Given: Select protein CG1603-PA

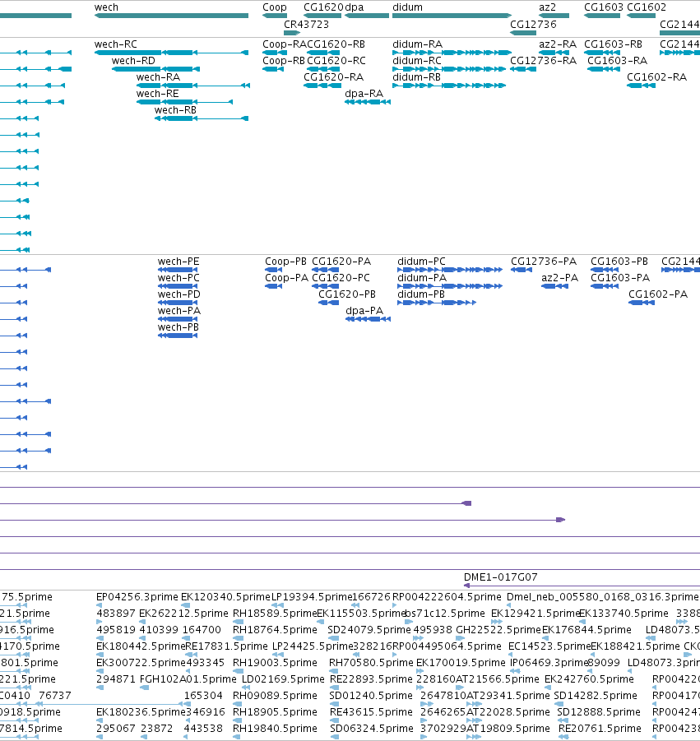Looking at the screenshot, I should point(620,278).
